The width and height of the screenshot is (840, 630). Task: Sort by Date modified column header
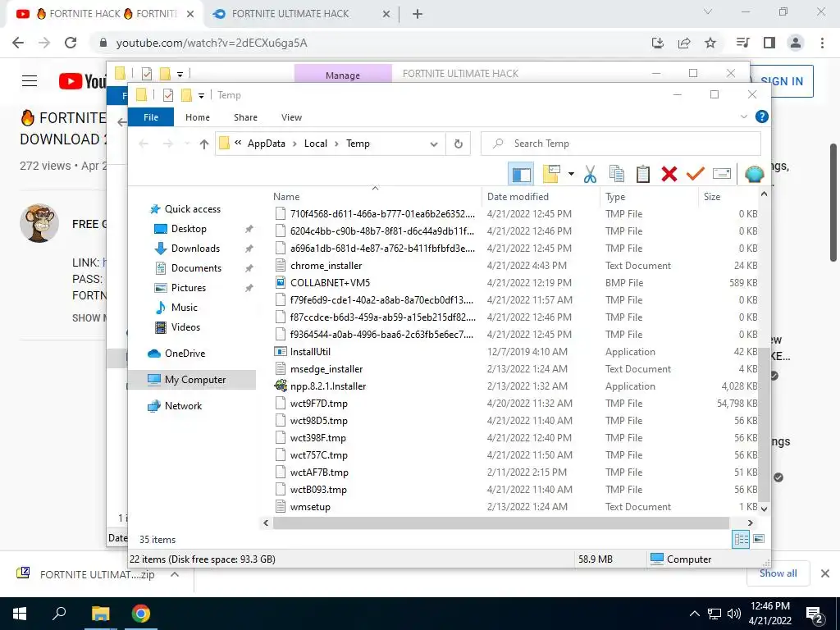click(541, 197)
